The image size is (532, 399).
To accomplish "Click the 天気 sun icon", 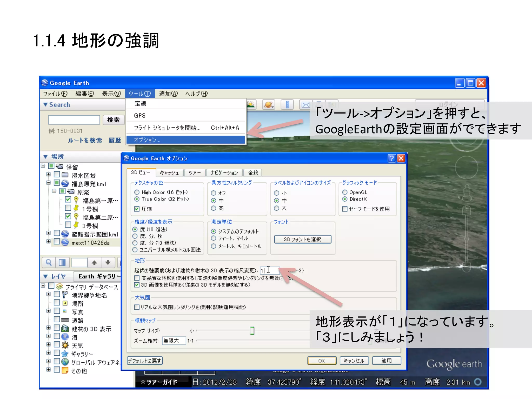I will [65, 345].
